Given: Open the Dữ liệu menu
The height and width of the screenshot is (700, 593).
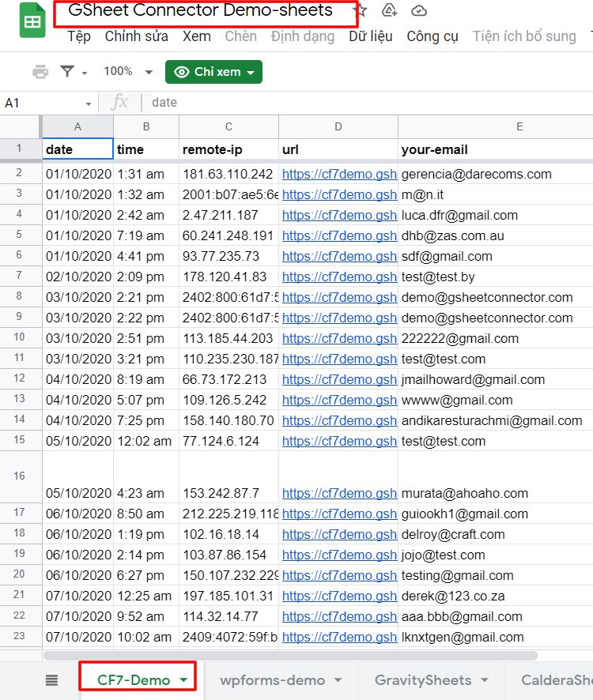Looking at the screenshot, I should coord(370,36).
